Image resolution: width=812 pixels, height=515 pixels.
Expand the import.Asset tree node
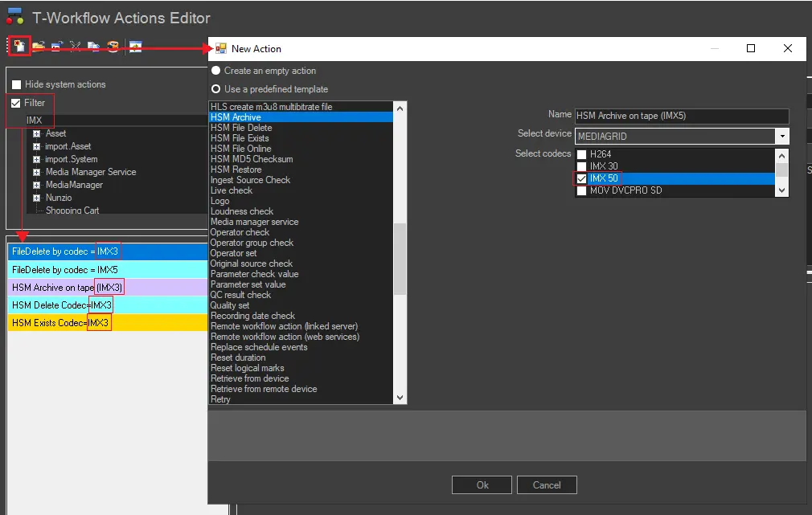pyautogui.click(x=37, y=146)
